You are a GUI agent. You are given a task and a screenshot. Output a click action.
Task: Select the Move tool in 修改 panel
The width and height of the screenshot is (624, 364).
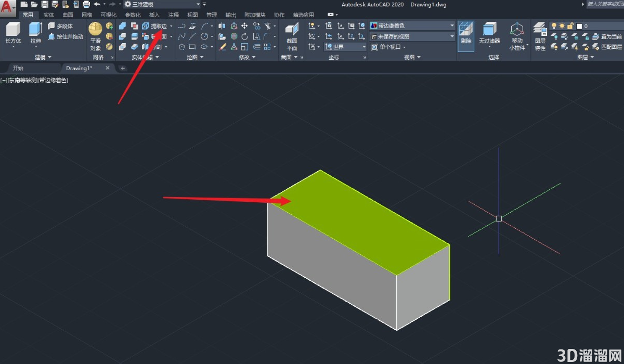[x=244, y=26]
